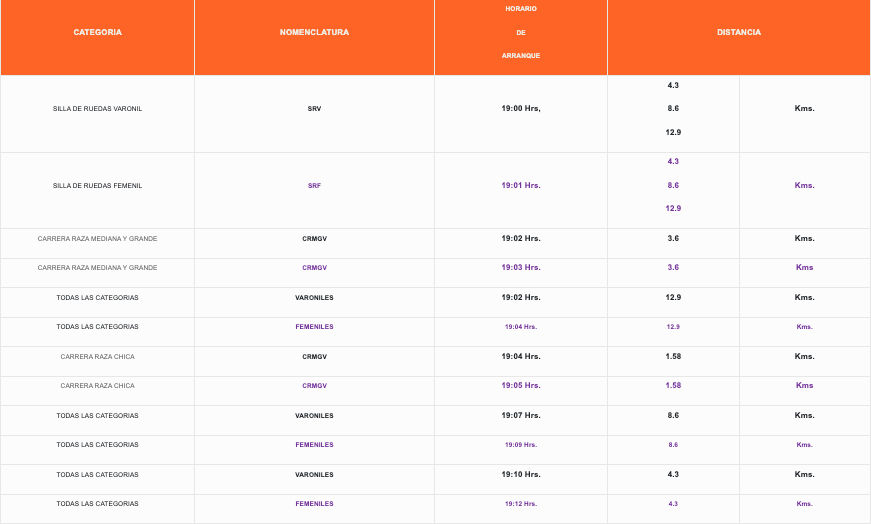Select the 19:05 Hrs start time
Screen dimensions: 871x524
520,386
